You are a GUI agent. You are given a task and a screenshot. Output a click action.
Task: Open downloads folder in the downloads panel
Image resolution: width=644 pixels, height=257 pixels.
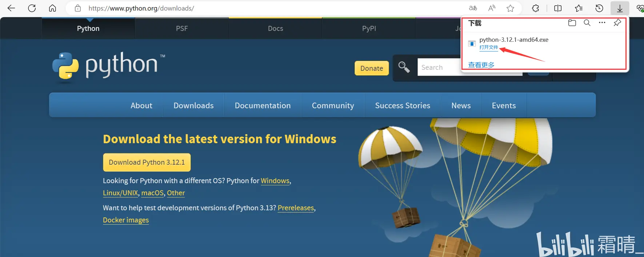(x=572, y=23)
